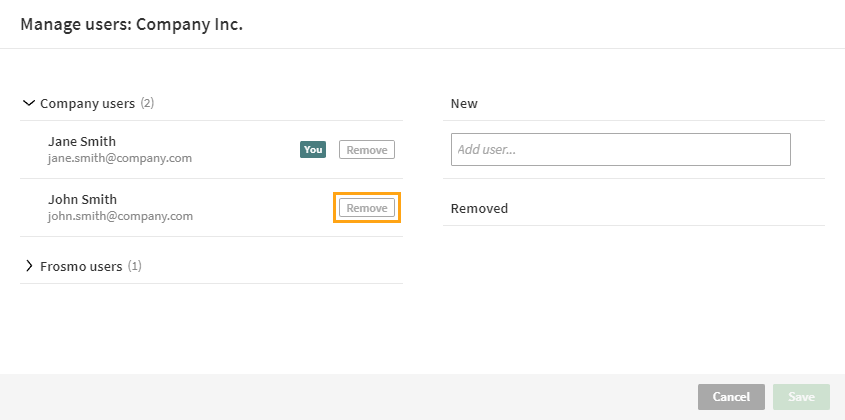The height and width of the screenshot is (420, 845).
Task: Expand the Frosmo users chevron arrow
Action: [28, 266]
